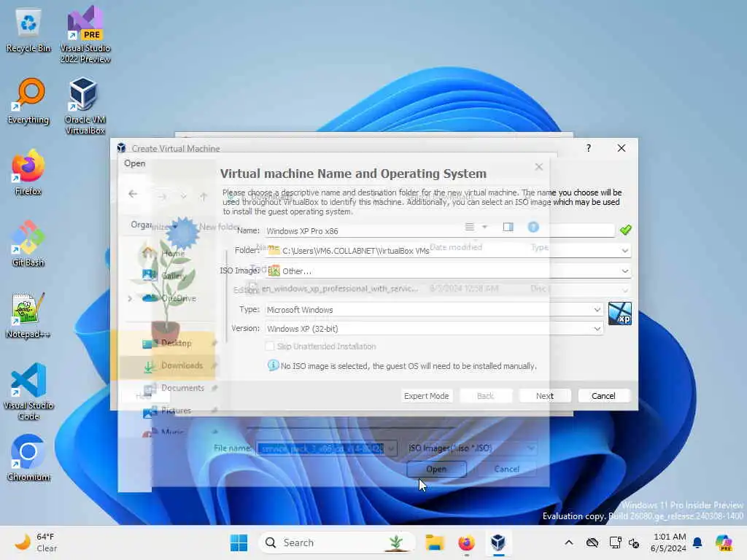The image size is (747, 560).
Task: Click the Open button in file dialog
Action: [x=436, y=469]
